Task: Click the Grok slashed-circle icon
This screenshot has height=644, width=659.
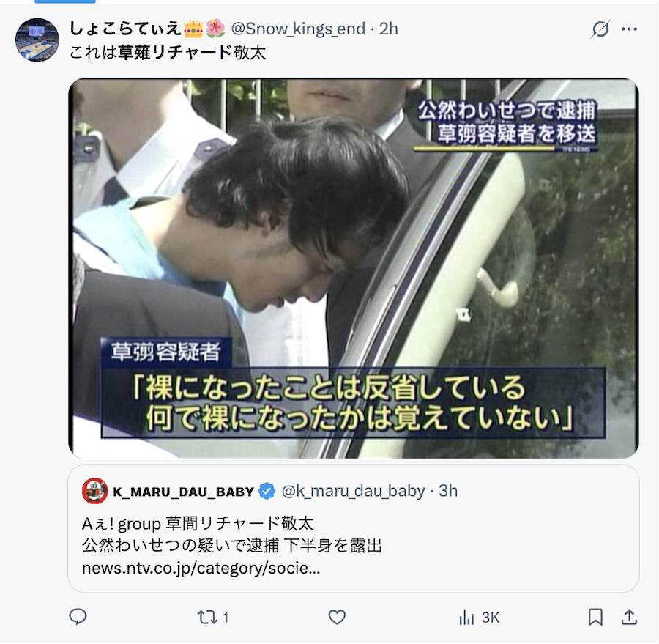Action: click(600, 29)
